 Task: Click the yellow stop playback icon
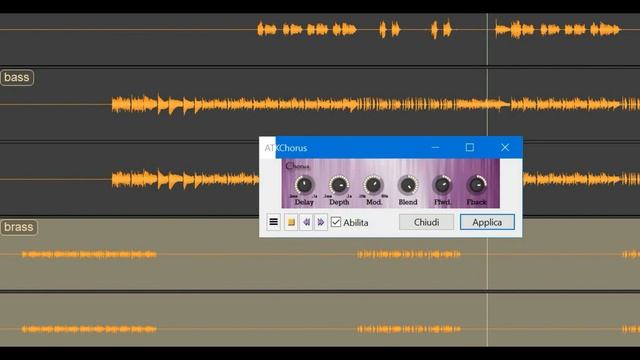[x=291, y=222]
